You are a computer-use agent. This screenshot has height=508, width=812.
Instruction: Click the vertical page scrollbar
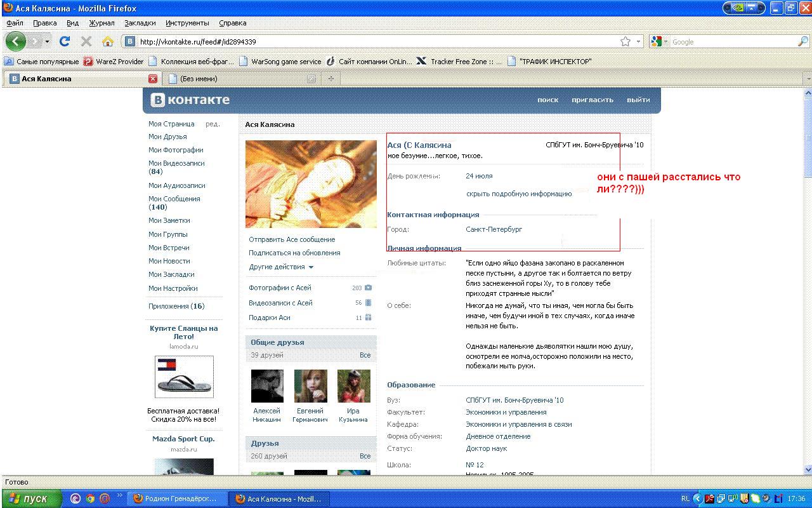[807, 282]
